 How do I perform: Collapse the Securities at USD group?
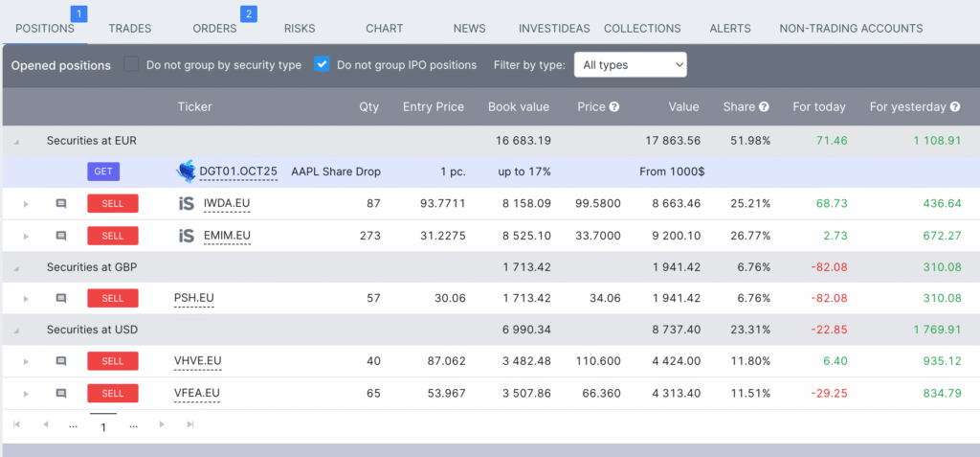[x=16, y=330]
